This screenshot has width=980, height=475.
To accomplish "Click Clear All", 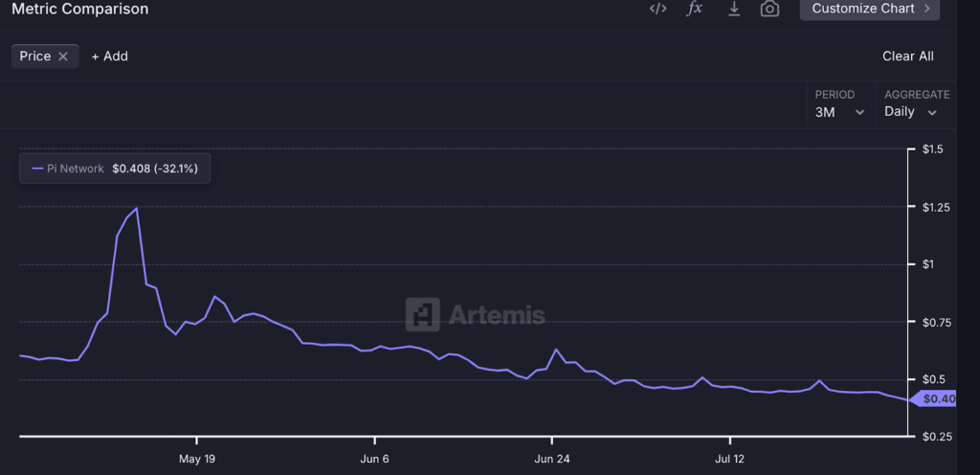I will point(907,57).
